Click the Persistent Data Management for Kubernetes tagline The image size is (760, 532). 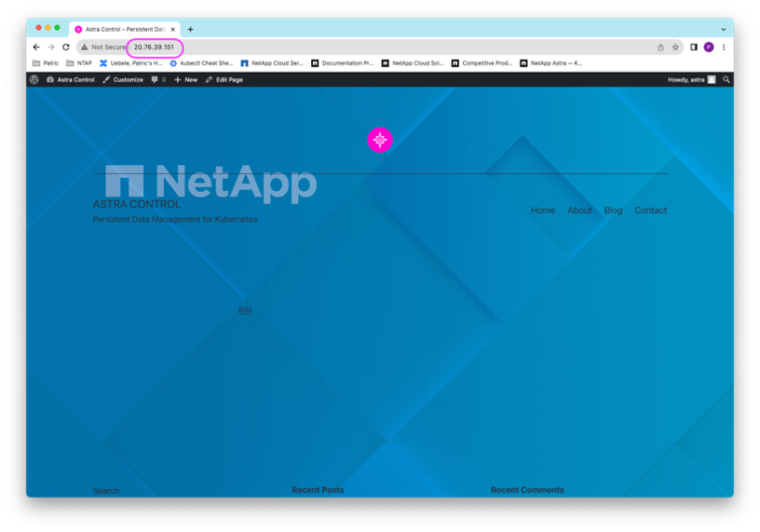(175, 220)
